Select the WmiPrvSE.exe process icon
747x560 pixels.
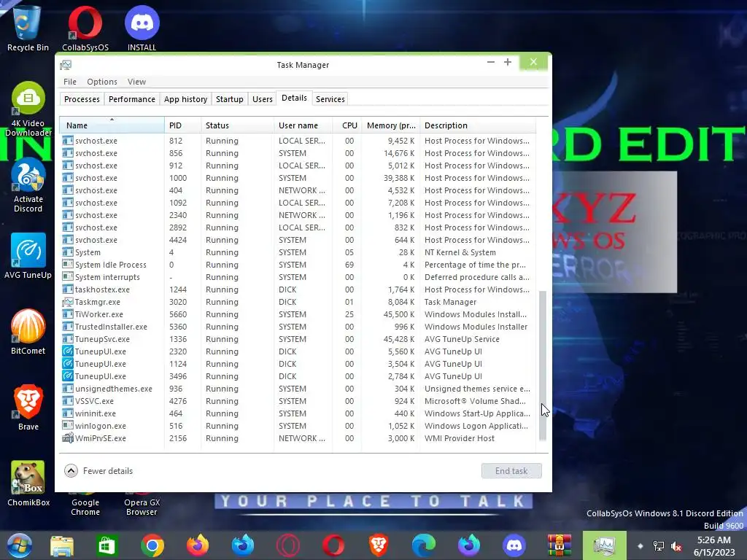(68, 438)
